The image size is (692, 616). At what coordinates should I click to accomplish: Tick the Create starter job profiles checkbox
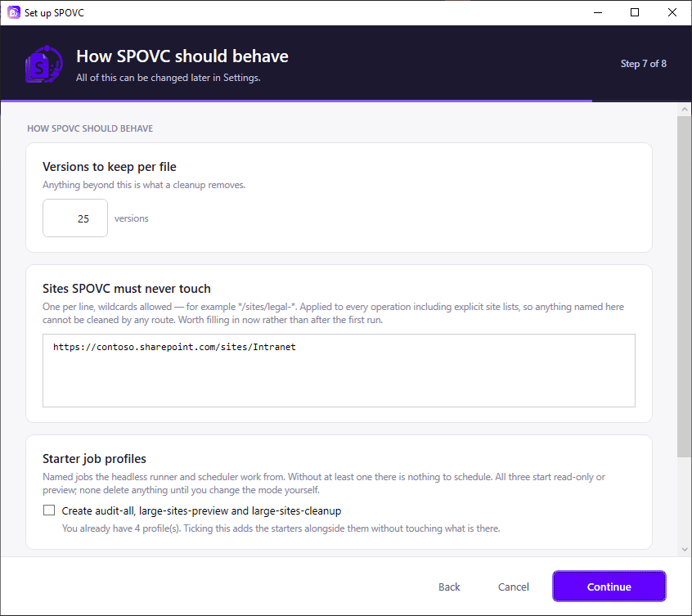(x=49, y=510)
